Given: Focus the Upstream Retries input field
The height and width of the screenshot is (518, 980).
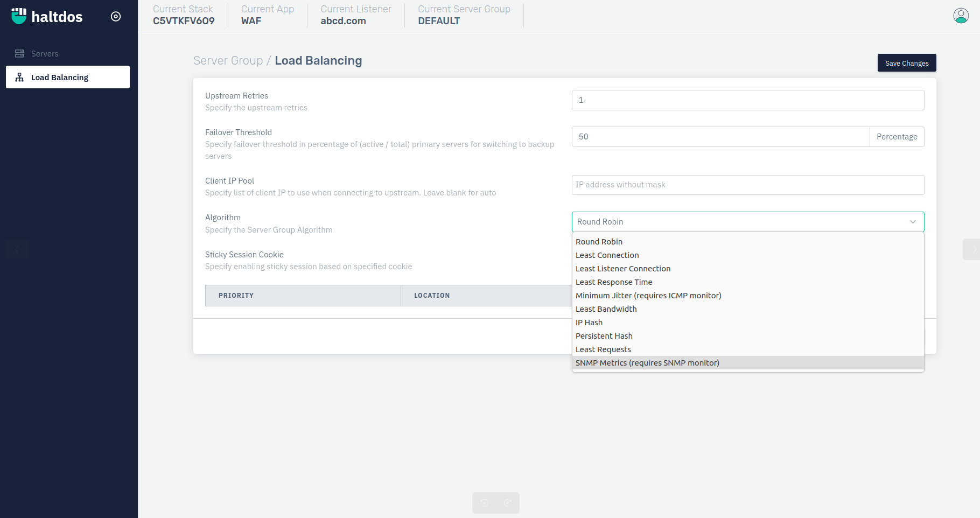Looking at the screenshot, I should click(748, 100).
